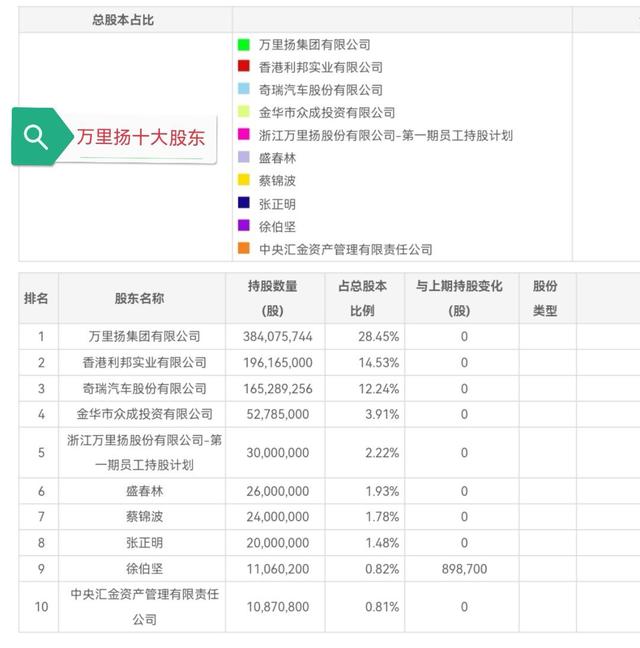Select legend label 金华市众成投资有限公司
Viewport: 640px width, 648px height.
point(327,113)
